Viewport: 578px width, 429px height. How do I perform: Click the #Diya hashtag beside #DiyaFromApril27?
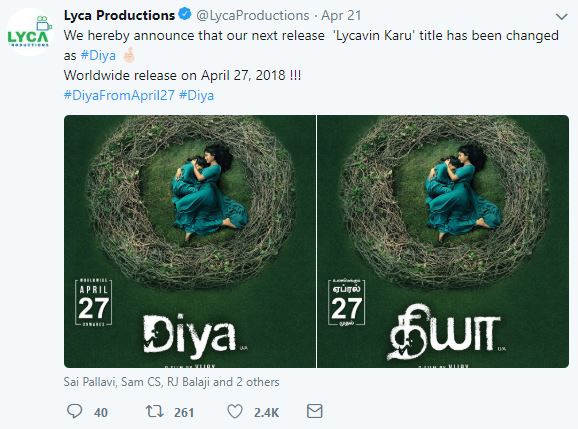[196, 95]
